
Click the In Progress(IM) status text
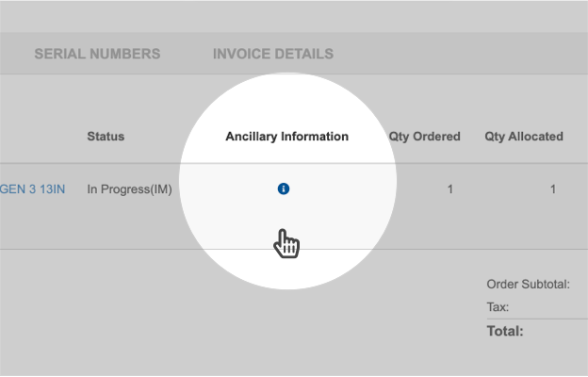point(129,189)
